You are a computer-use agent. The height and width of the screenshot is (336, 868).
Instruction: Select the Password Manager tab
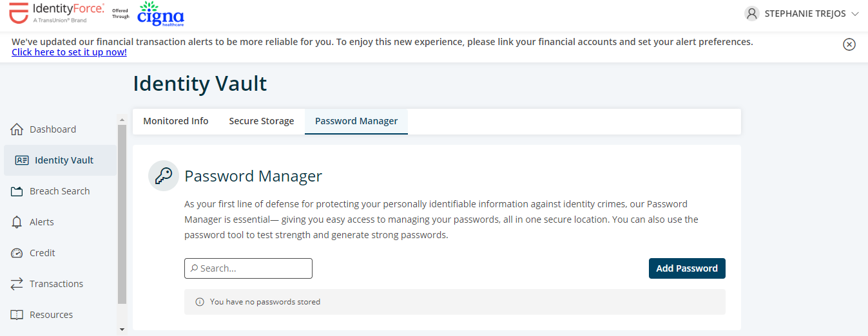click(x=356, y=121)
